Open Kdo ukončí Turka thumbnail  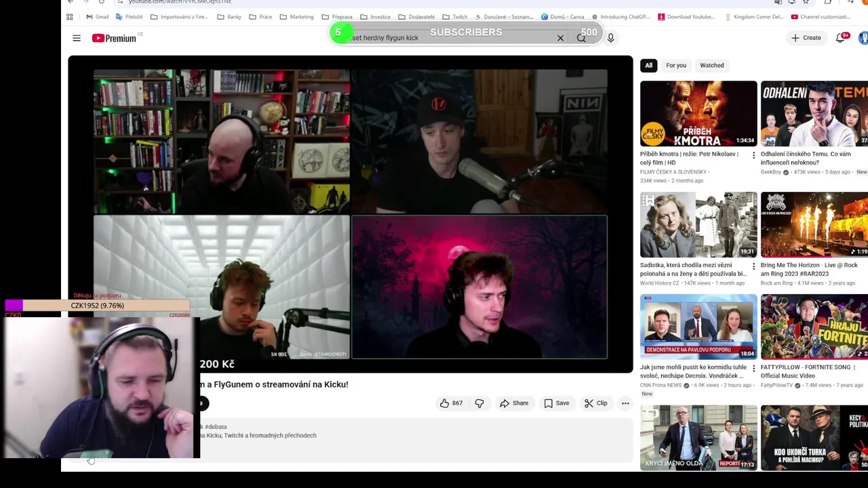tap(814, 438)
